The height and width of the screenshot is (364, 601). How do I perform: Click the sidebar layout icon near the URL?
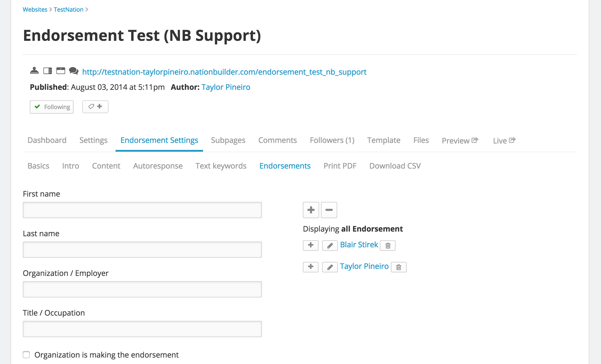[48, 71]
